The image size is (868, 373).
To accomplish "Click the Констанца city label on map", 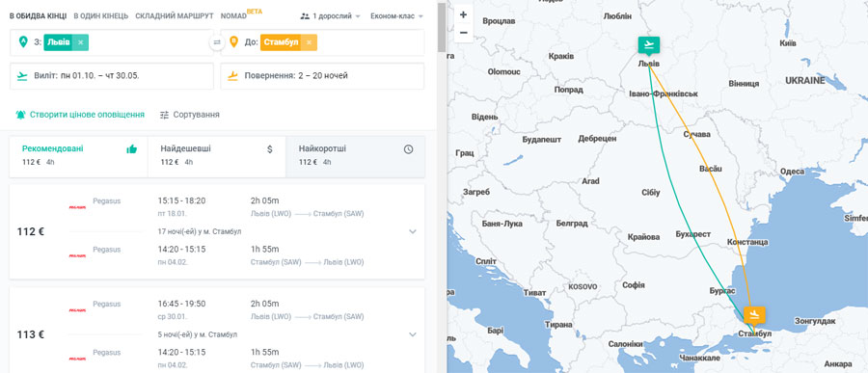I will pyautogui.click(x=747, y=242).
